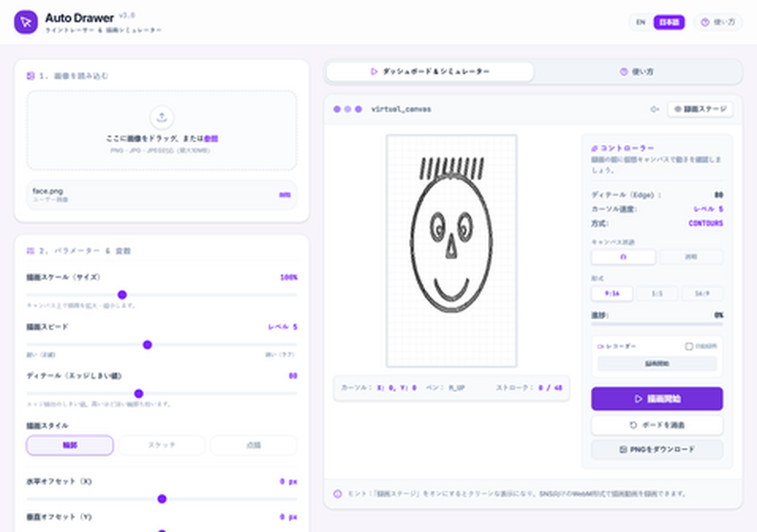Select the third drawing style option

(254, 445)
